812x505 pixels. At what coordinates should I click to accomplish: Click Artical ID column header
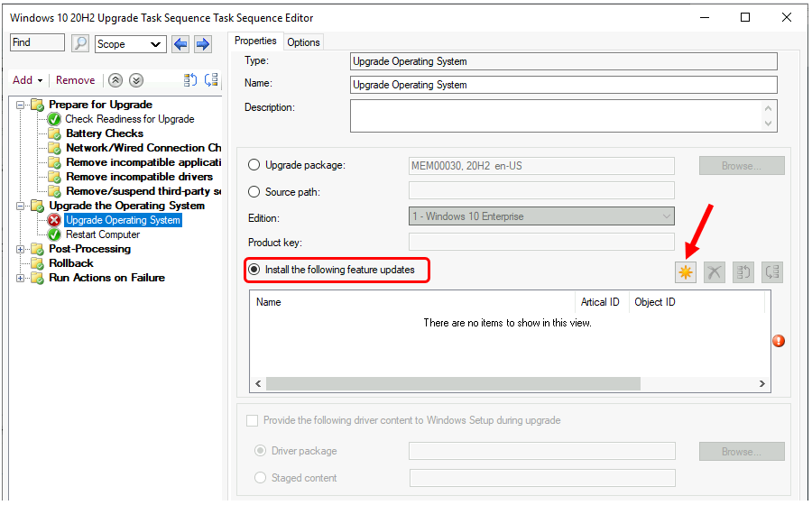(x=601, y=302)
